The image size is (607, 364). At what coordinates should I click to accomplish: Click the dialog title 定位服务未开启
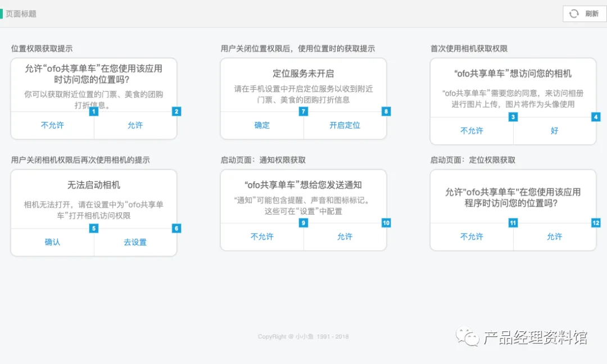(x=303, y=74)
